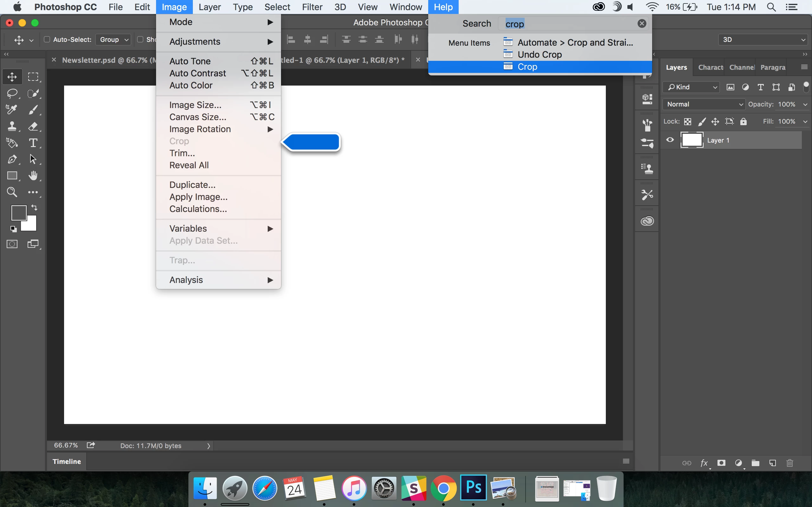Choose Canvas Size from Image menu
812x507 pixels.
[x=198, y=117]
